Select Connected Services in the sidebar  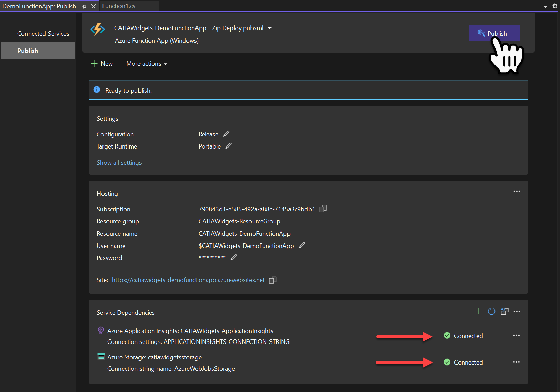[x=43, y=33]
